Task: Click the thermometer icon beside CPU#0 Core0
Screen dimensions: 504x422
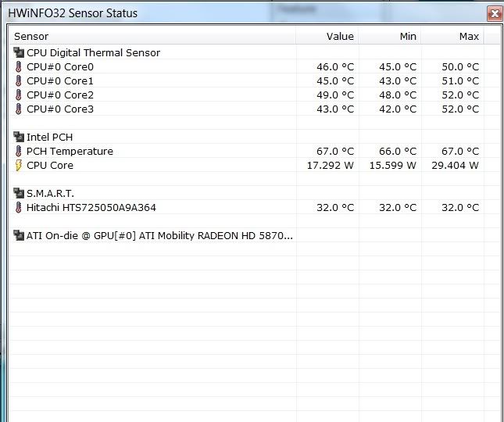Action: [x=18, y=67]
